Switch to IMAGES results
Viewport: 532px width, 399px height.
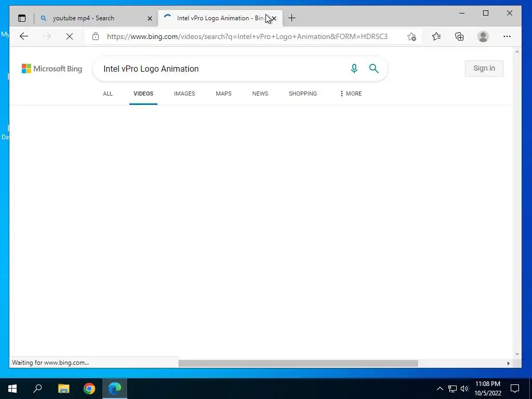184,94
